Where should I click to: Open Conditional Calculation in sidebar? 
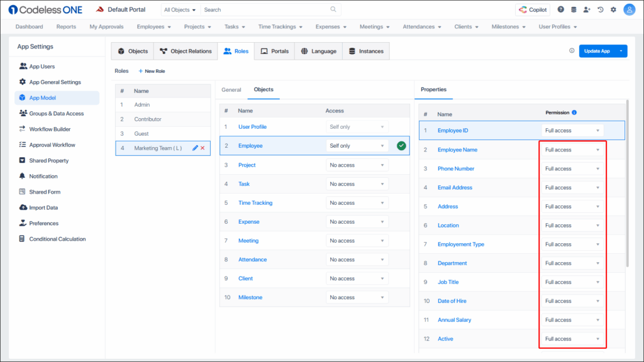click(57, 239)
